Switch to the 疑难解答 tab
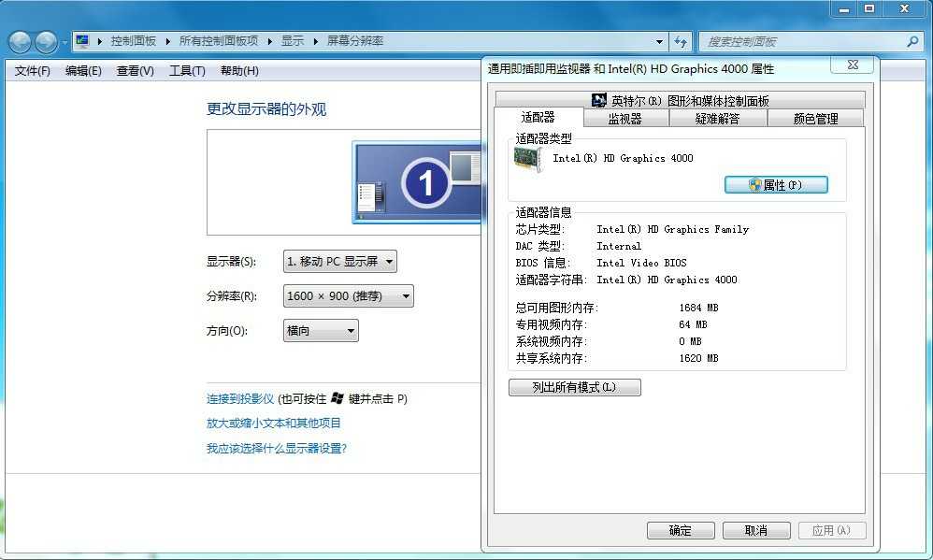The height and width of the screenshot is (560, 933). tap(718, 119)
